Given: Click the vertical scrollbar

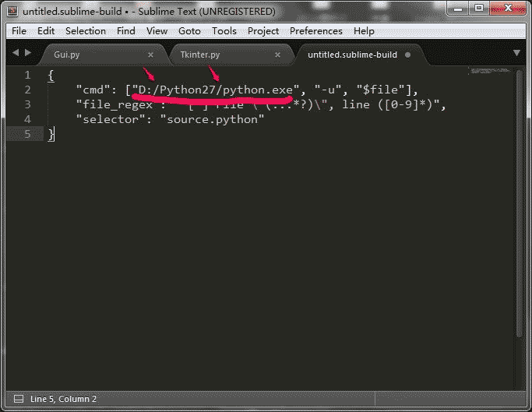Looking at the screenshot, I should click(x=519, y=203).
